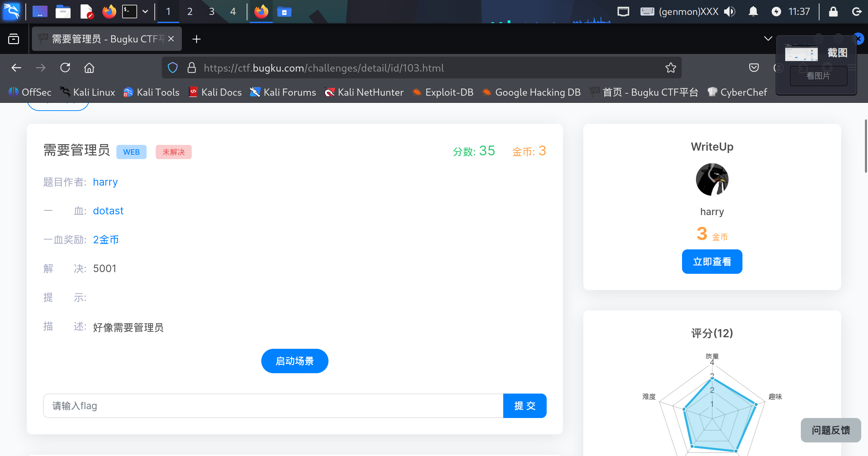
Task: Expand the list all tabs chevron
Action: (768, 39)
